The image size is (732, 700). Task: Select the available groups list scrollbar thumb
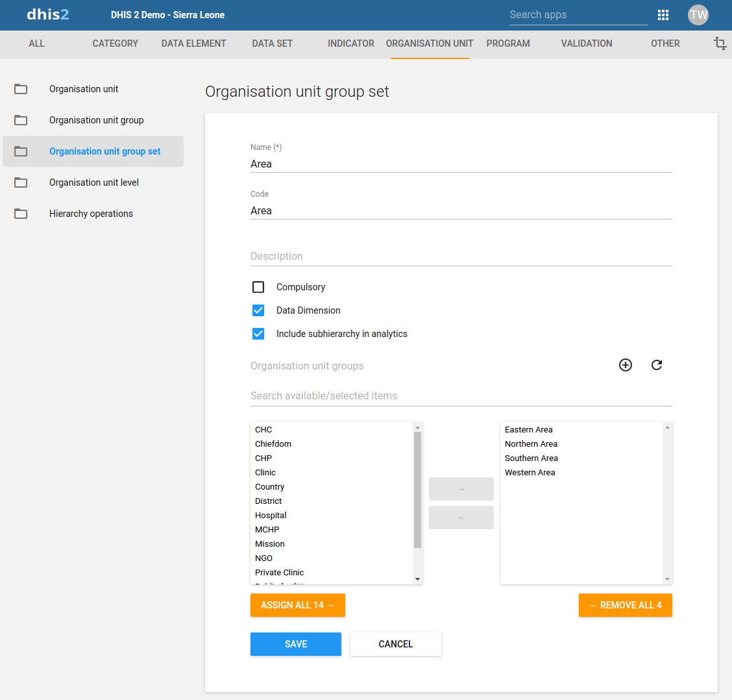tap(418, 490)
